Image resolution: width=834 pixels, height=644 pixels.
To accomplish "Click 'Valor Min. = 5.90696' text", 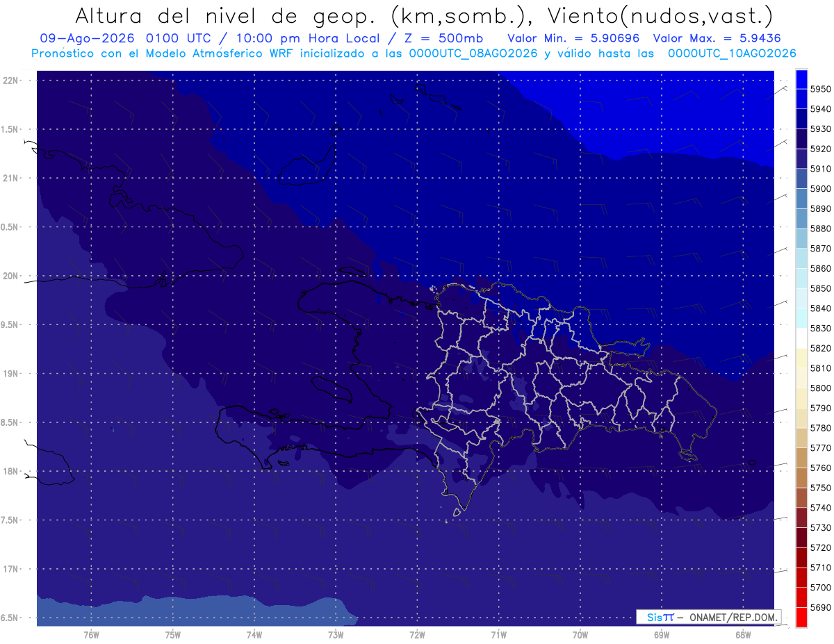I will pos(574,38).
